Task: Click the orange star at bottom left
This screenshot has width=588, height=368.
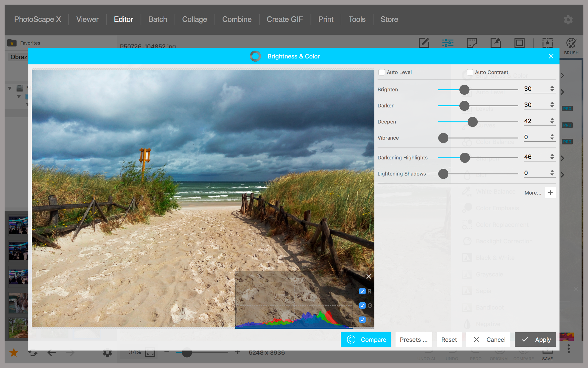Action: 14,353
